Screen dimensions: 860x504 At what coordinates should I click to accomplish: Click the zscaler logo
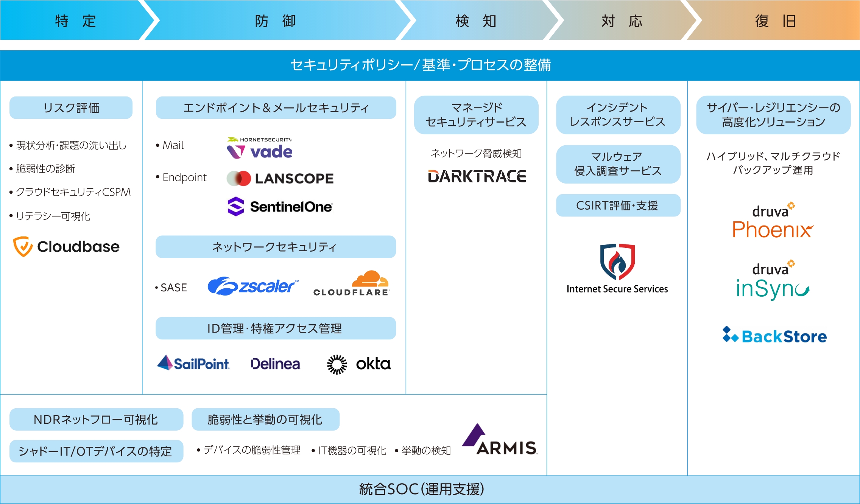click(253, 286)
